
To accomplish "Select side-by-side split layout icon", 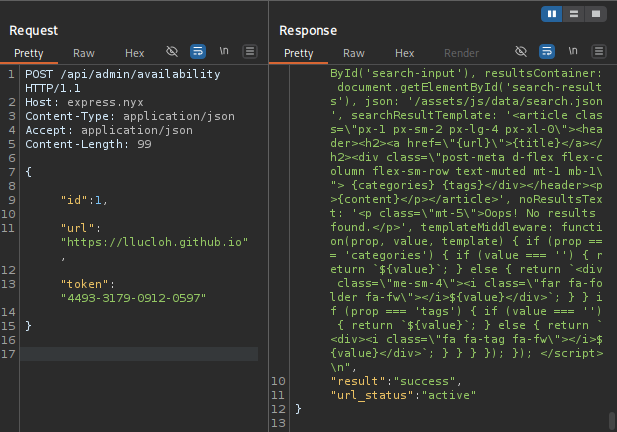I will tap(552, 14).
